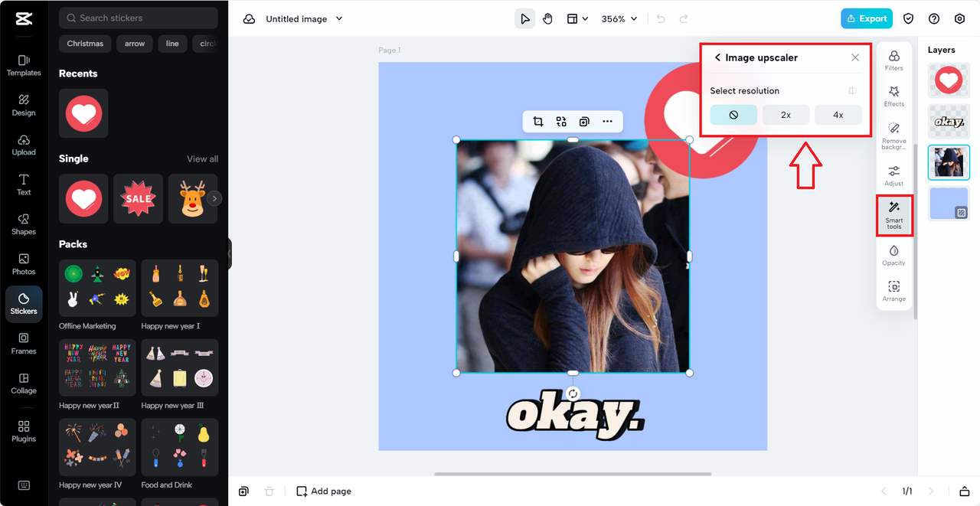Open the Food and Drink sticker pack
This screenshot has width=980, height=506.
(180, 447)
